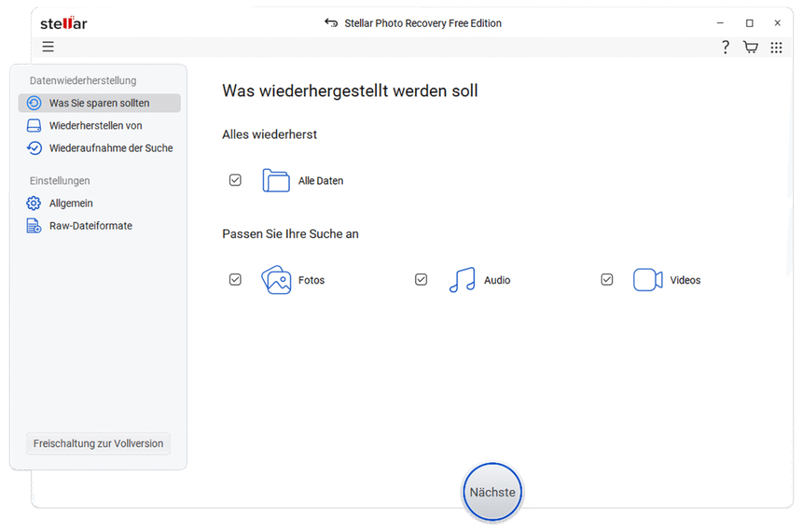Click the help question mark icon
803x532 pixels.
point(725,48)
